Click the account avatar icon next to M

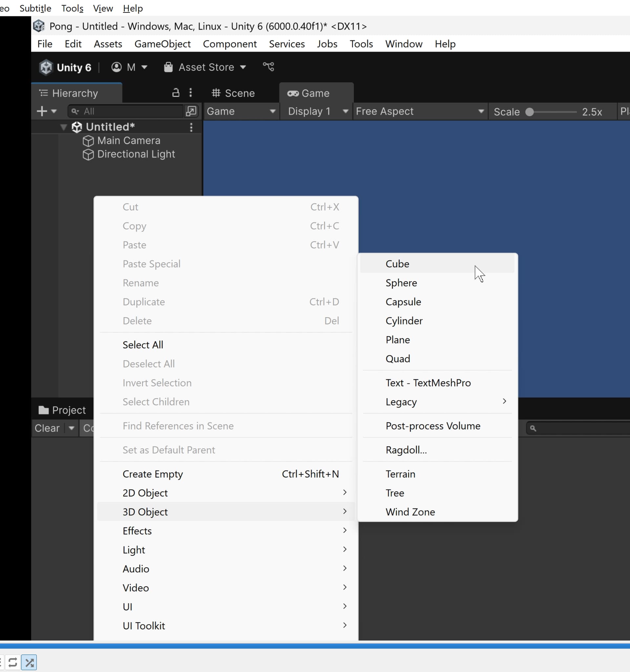116,67
